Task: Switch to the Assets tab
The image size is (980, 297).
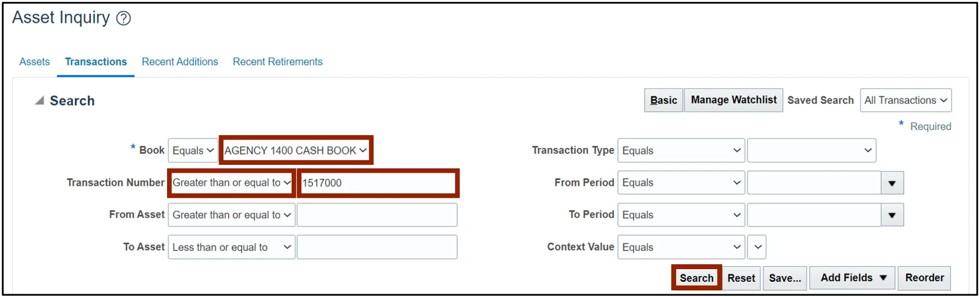Action: pyautogui.click(x=35, y=62)
